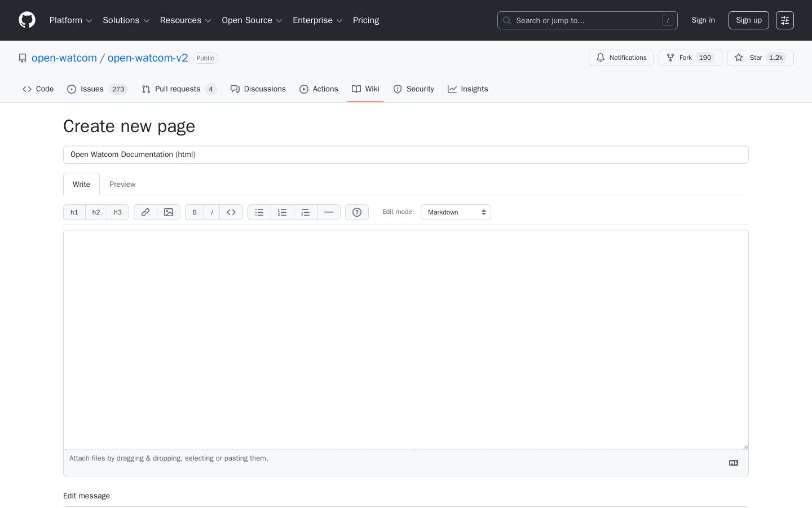Image resolution: width=812 pixels, height=508 pixels.
Task: Select the Wiki tab
Action: [x=365, y=89]
